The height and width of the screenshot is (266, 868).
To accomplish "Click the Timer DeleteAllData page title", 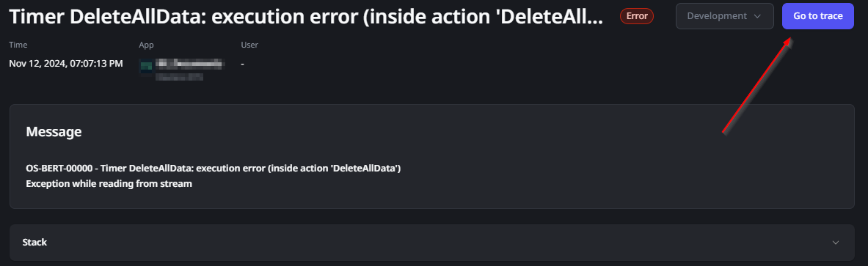I will [306, 17].
